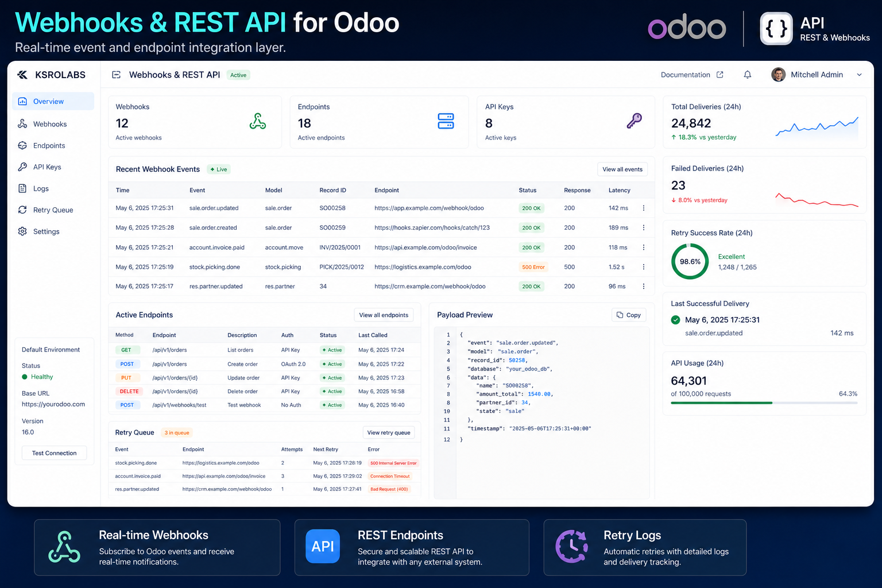Viewport: 882px width, 588px height.
Task: Click the Active status badge in header
Action: pos(238,75)
